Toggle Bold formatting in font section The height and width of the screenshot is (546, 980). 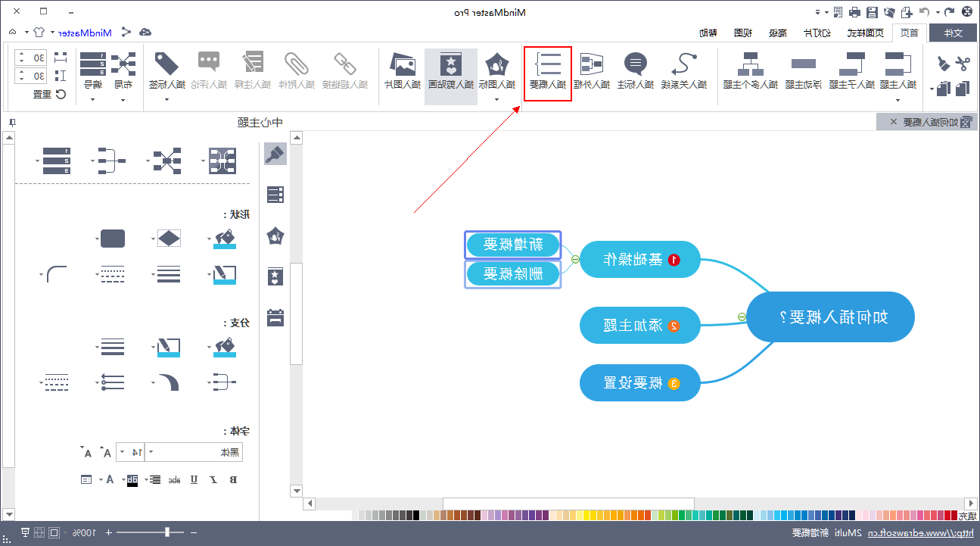[x=233, y=479]
